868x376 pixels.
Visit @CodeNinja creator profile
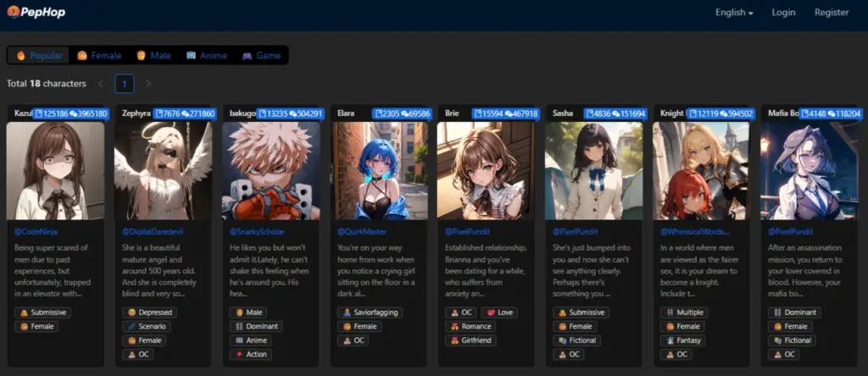(36, 232)
